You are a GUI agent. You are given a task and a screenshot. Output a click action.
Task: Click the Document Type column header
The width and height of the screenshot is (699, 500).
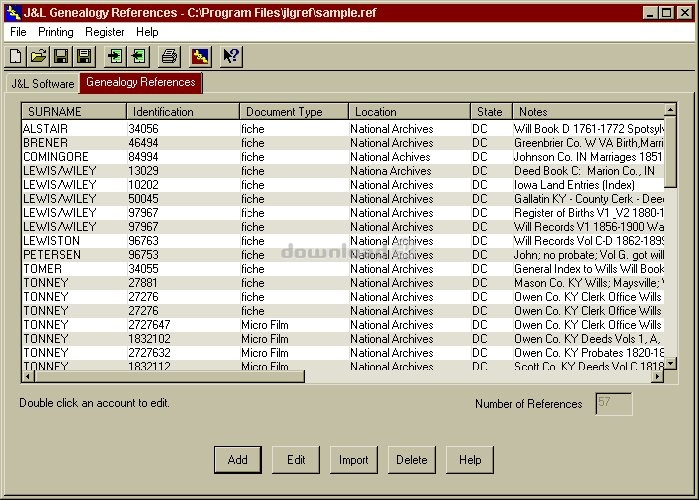click(x=294, y=112)
